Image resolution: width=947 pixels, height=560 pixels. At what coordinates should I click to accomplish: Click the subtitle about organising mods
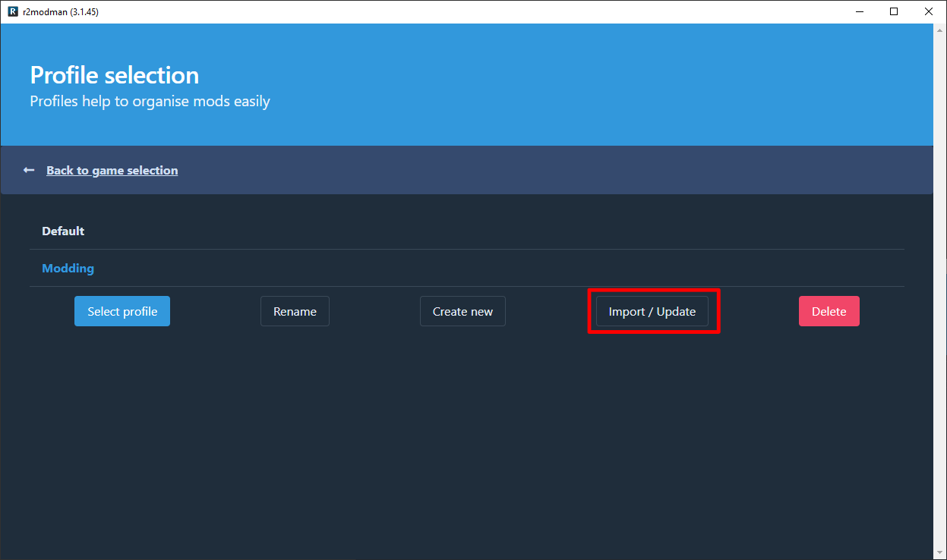point(150,101)
